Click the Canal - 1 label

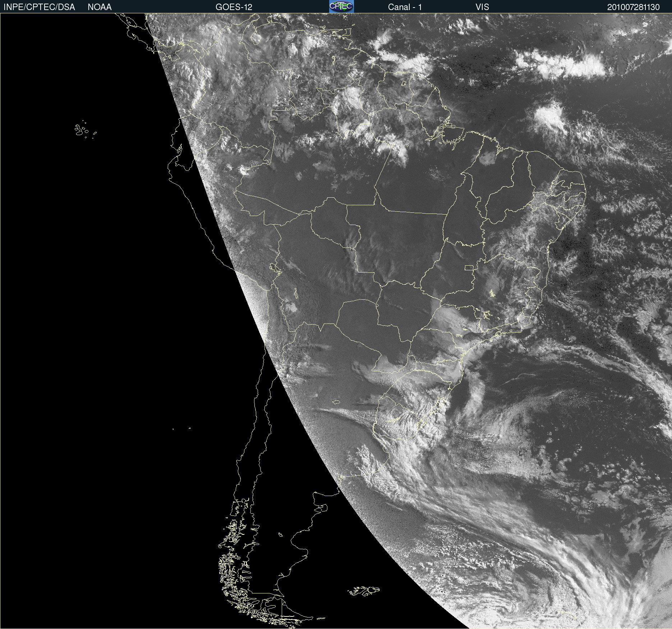point(405,7)
